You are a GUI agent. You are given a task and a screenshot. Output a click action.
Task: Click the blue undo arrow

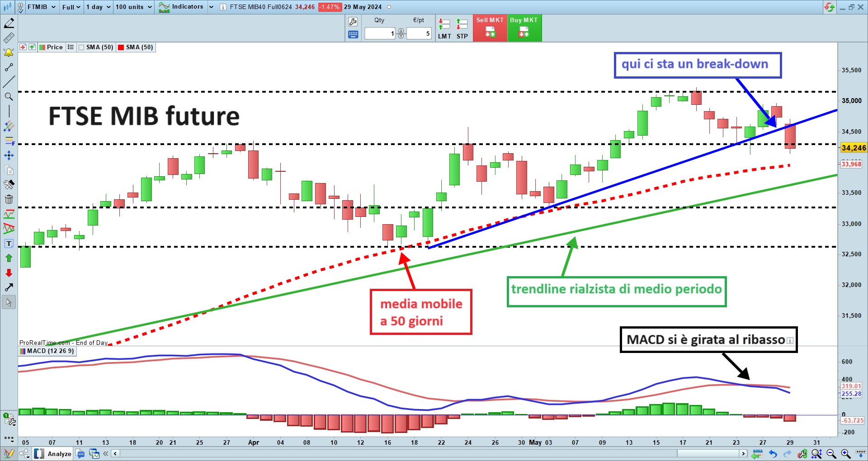773,454
